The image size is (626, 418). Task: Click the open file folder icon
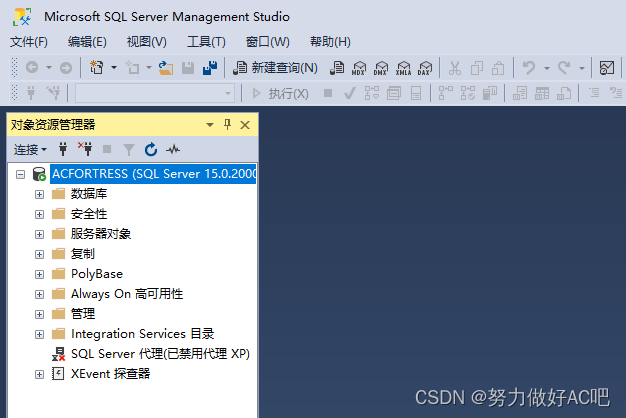[x=166, y=68]
